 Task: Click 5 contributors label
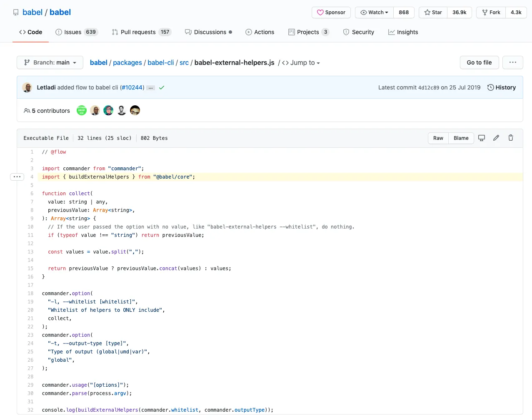coord(47,111)
